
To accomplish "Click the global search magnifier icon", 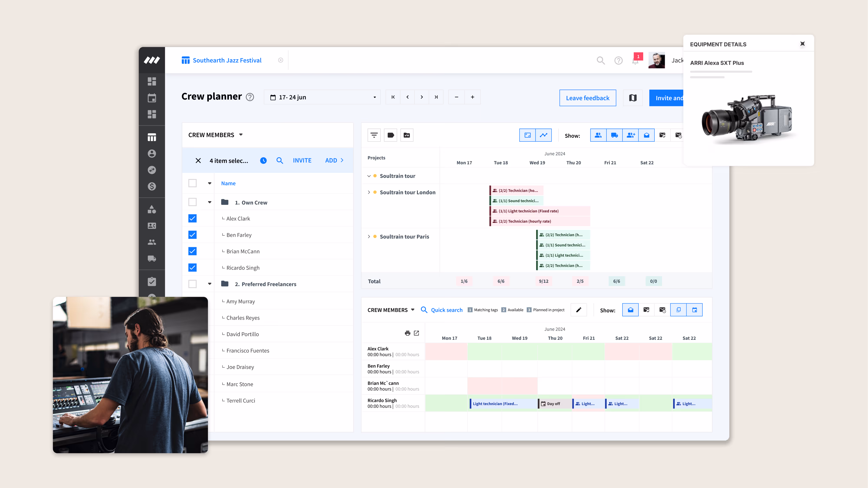I will [x=600, y=60].
